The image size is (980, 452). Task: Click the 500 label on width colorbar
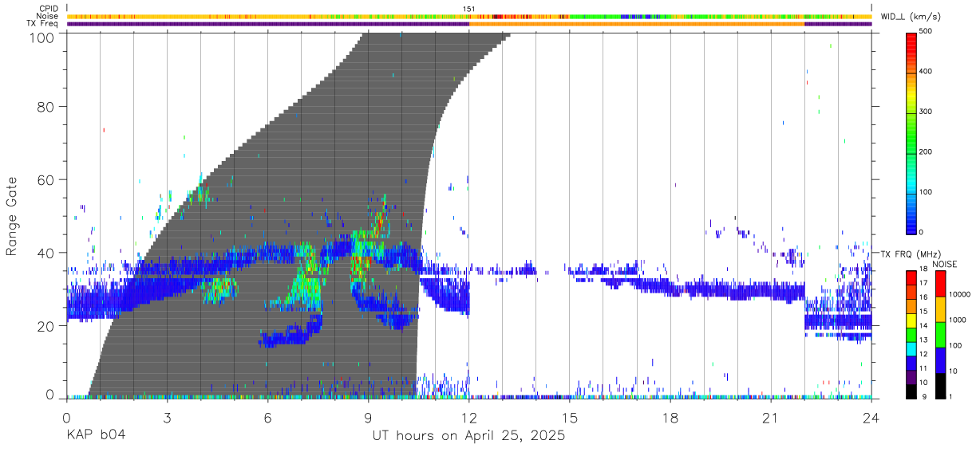pos(927,31)
